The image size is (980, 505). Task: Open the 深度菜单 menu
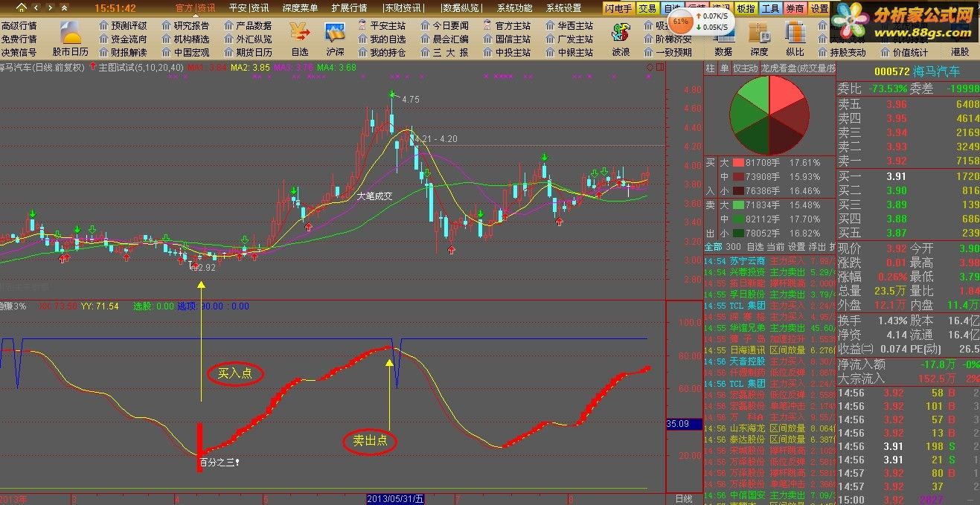[x=300, y=8]
